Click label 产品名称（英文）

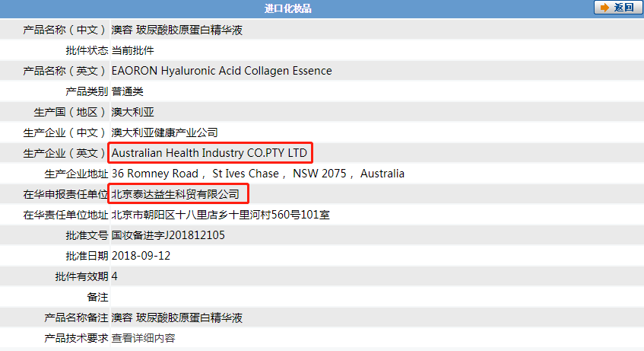pyautogui.click(x=65, y=71)
